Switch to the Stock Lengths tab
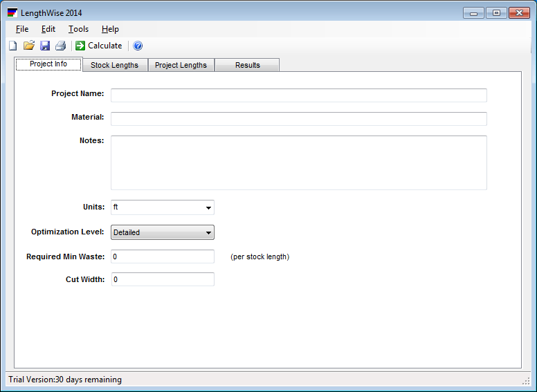 coord(115,65)
